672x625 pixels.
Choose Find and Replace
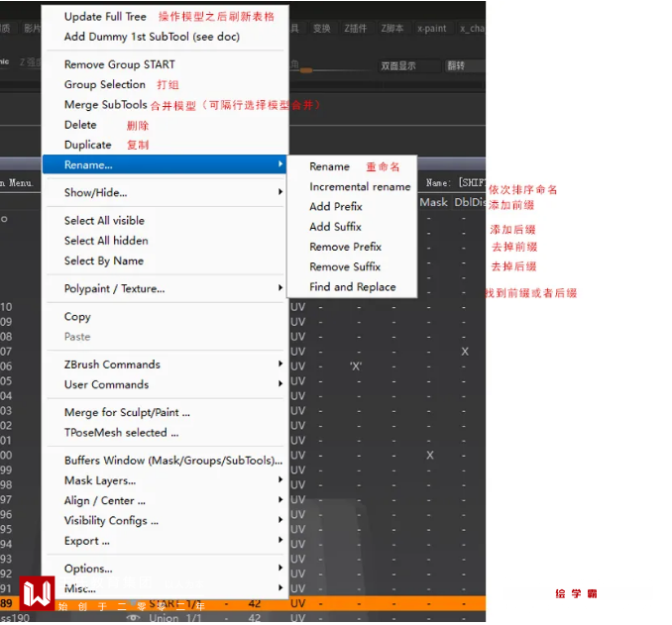coord(353,287)
